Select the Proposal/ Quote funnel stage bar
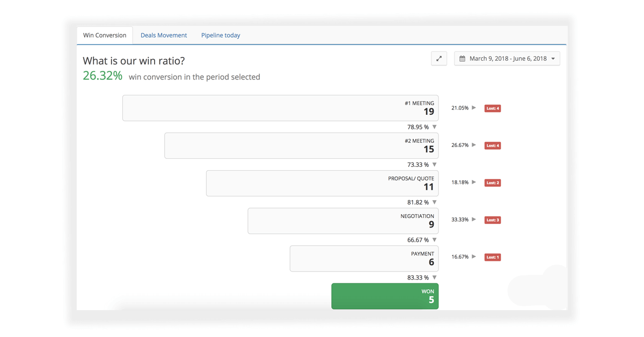Screen dimensions: 644x337 pyautogui.click(x=322, y=184)
